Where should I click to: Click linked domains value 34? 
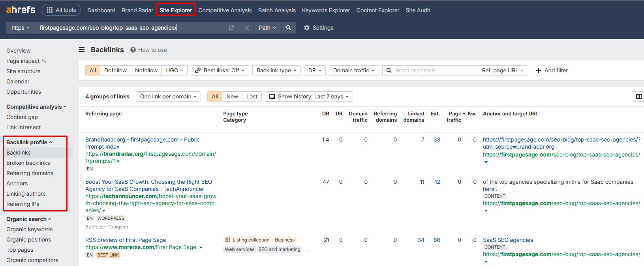(421, 240)
